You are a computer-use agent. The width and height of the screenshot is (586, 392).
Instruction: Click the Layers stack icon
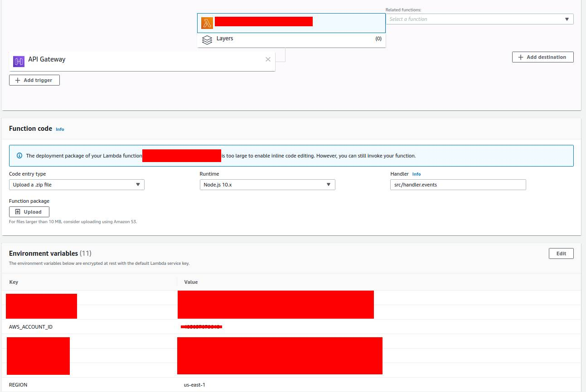point(207,40)
